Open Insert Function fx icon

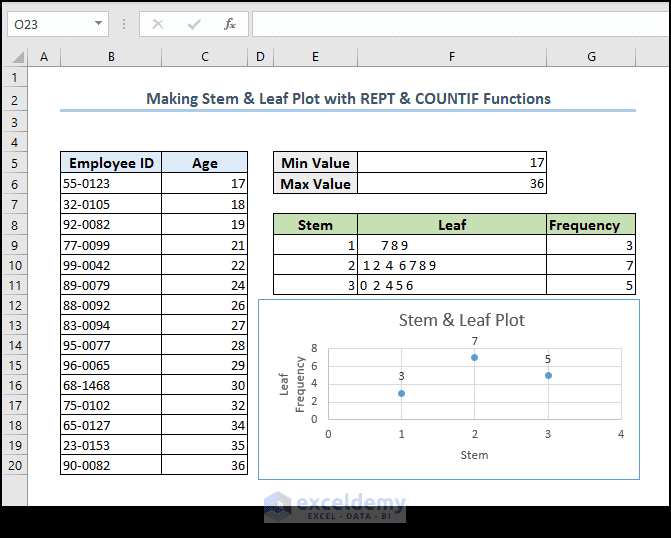click(230, 24)
